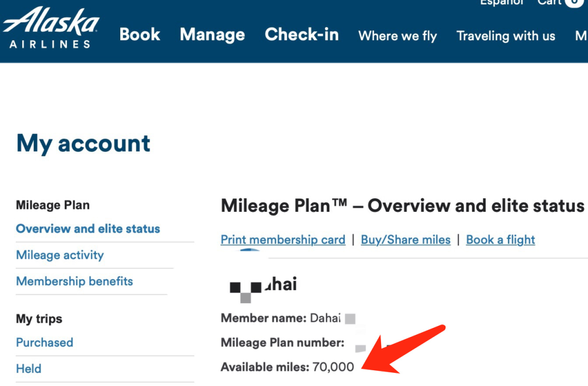588x386 pixels.
Task: Click the Mileage Plan number label
Action: pos(283,342)
